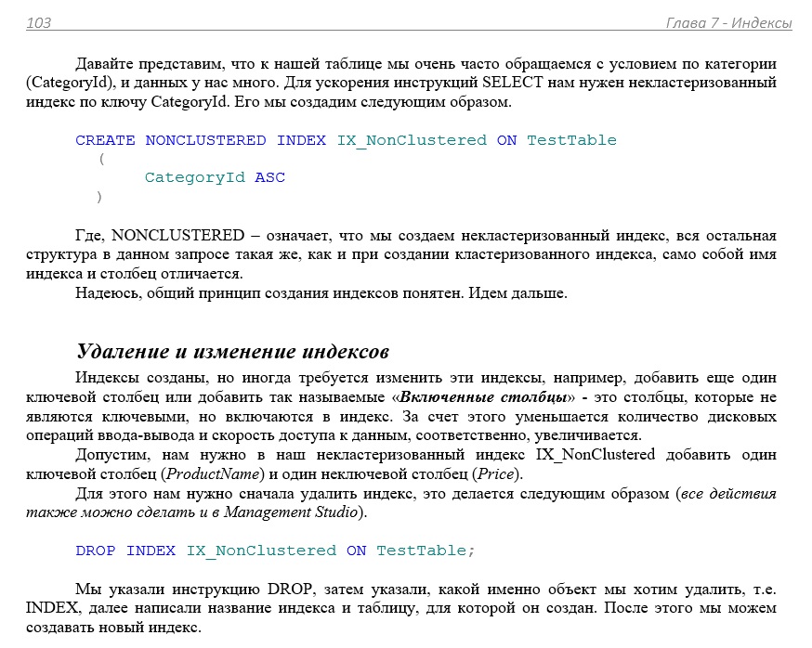Image resolution: width=812 pixels, height=648 pixels.
Task: Click TestTable in the CREATE INDEX line
Action: coord(571,140)
